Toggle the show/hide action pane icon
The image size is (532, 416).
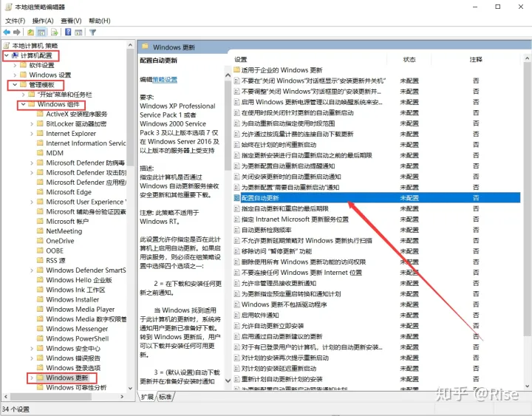tap(78, 33)
